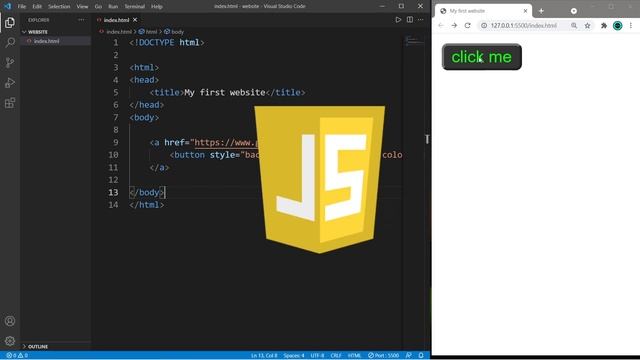Close the My first website browser tab

pyautogui.click(x=525, y=11)
